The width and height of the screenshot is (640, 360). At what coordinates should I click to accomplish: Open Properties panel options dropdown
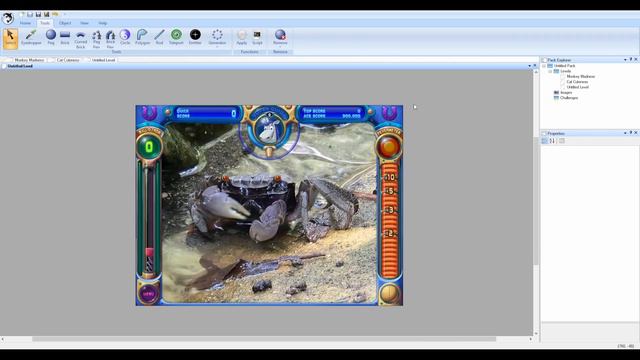625,133
